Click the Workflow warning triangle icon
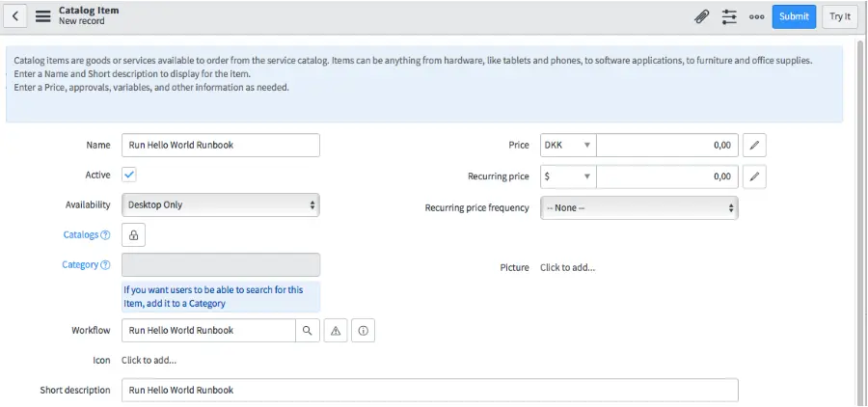Image resolution: width=868 pixels, height=407 pixels. 336,331
